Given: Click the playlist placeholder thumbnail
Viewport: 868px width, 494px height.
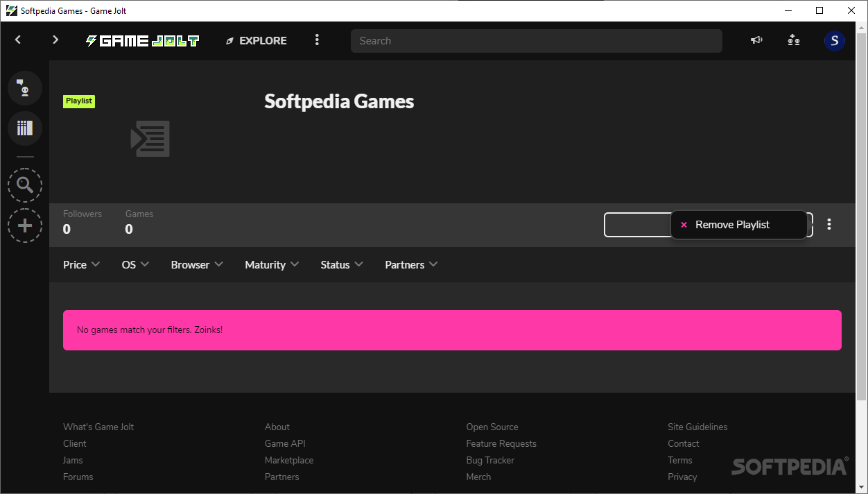Looking at the screenshot, I should tap(150, 139).
